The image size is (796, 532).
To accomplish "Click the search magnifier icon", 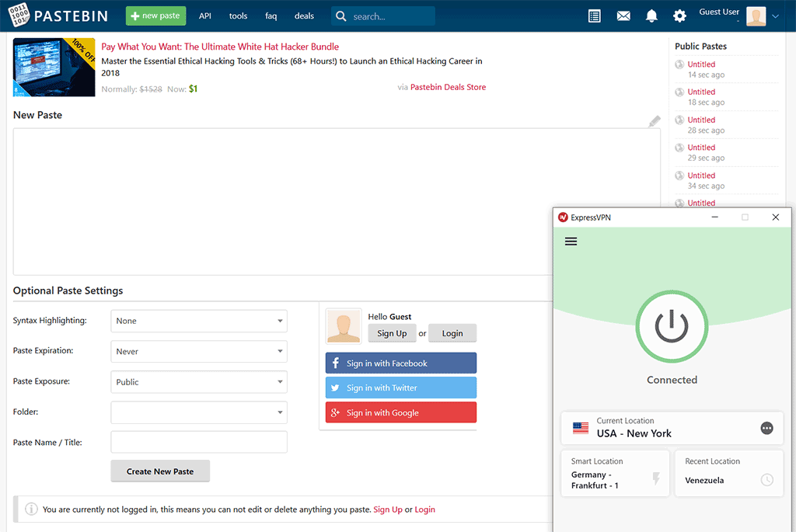I will tap(341, 16).
